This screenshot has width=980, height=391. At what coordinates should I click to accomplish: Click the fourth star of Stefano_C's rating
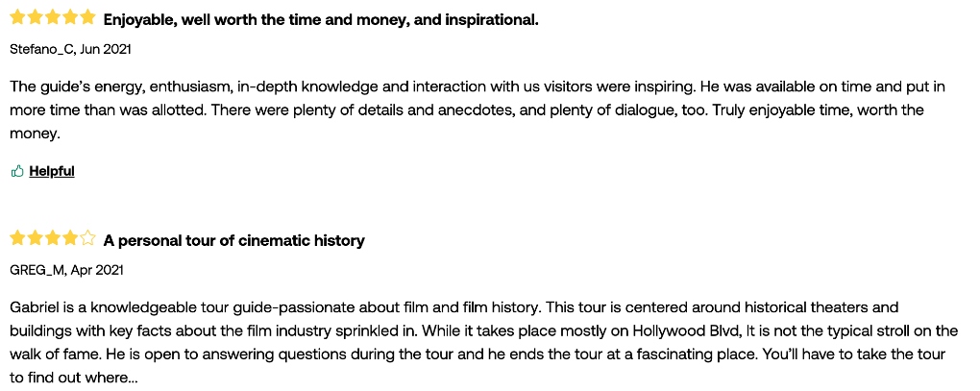pyautogui.click(x=71, y=17)
